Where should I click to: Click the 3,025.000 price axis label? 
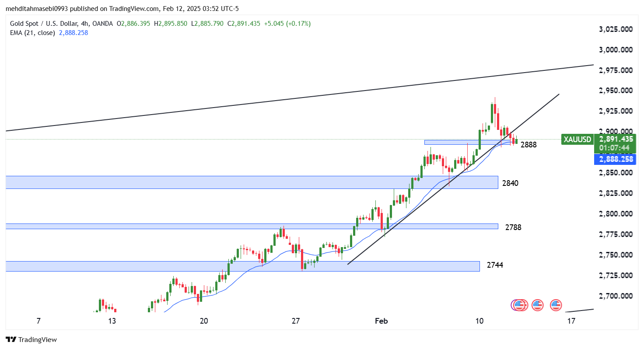click(x=616, y=29)
